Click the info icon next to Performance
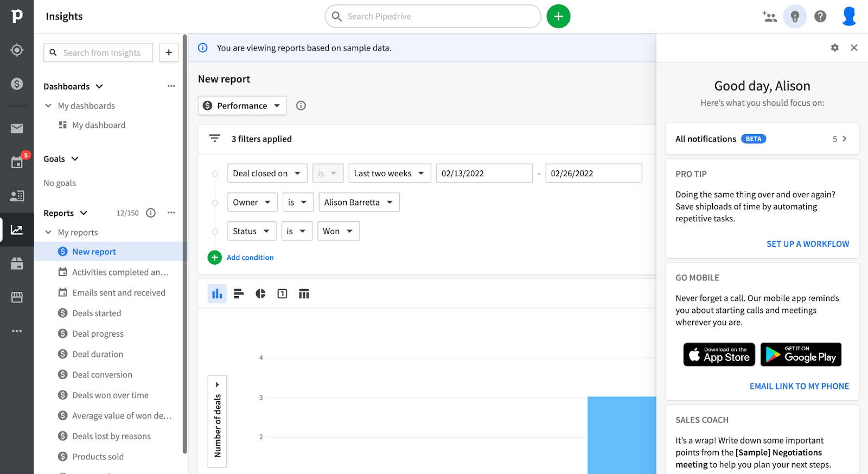 pos(301,106)
